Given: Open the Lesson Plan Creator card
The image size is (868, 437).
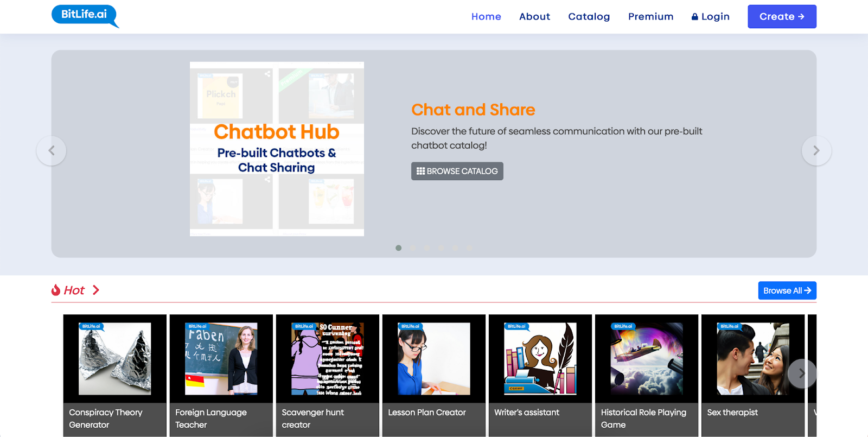Looking at the screenshot, I should (x=434, y=376).
